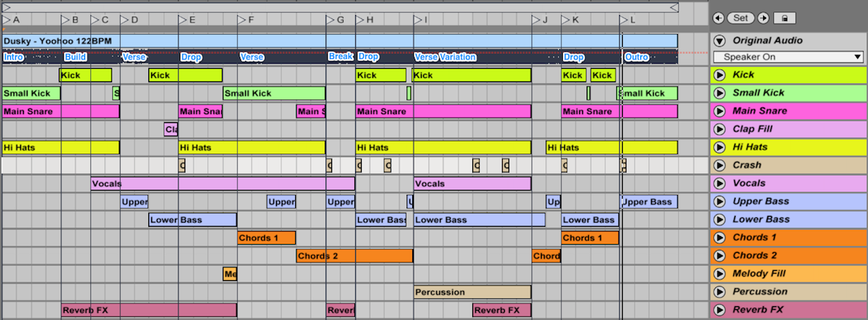Unfold the Kick track
The width and height of the screenshot is (868, 320).
pyautogui.click(x=719, y=74)
